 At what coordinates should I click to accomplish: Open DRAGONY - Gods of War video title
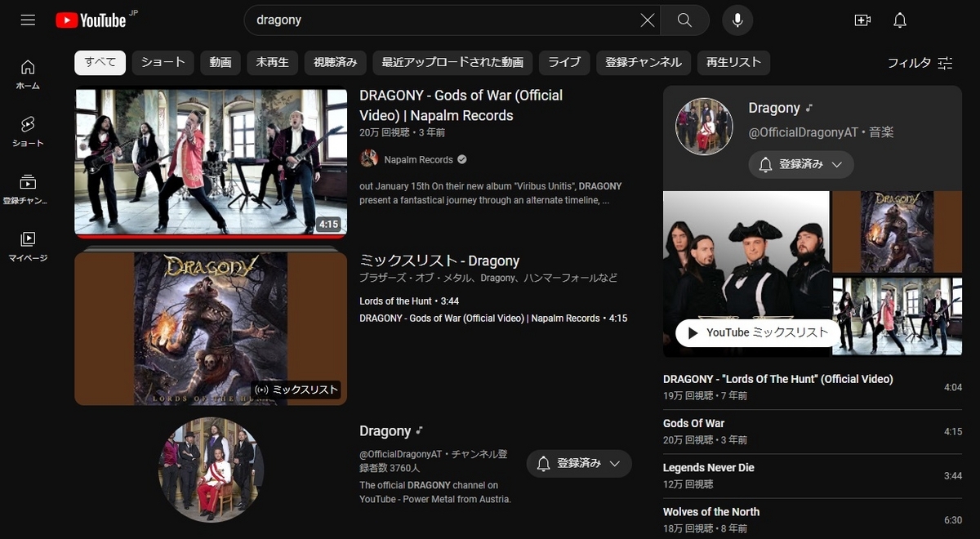click(461, 105)
